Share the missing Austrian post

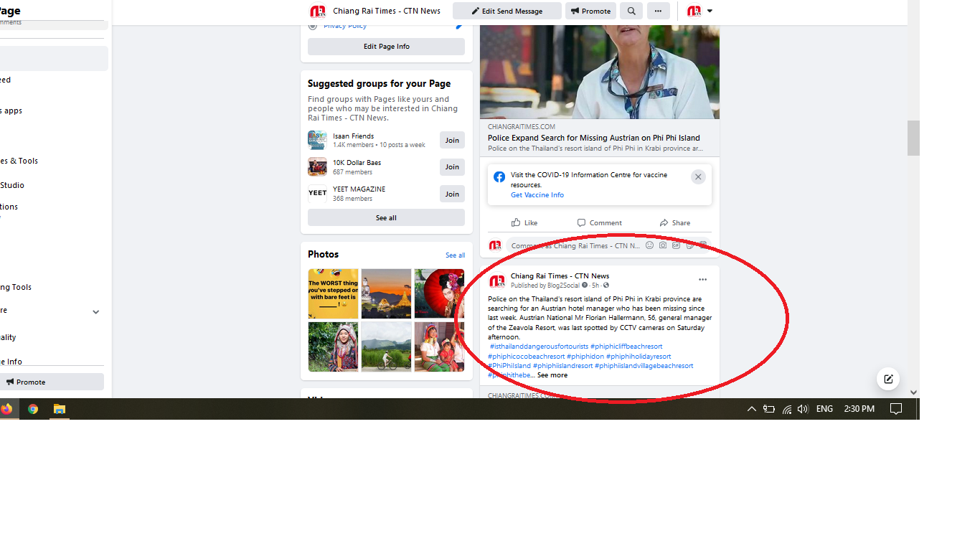tap(675, 222)
